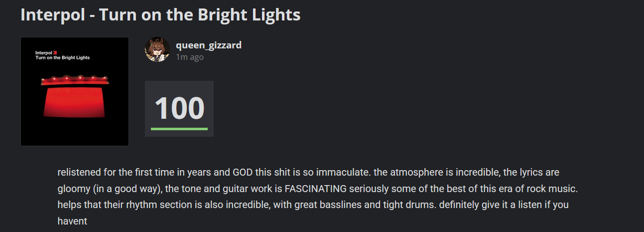Click the final word "havent" in the review

[72, 221]
